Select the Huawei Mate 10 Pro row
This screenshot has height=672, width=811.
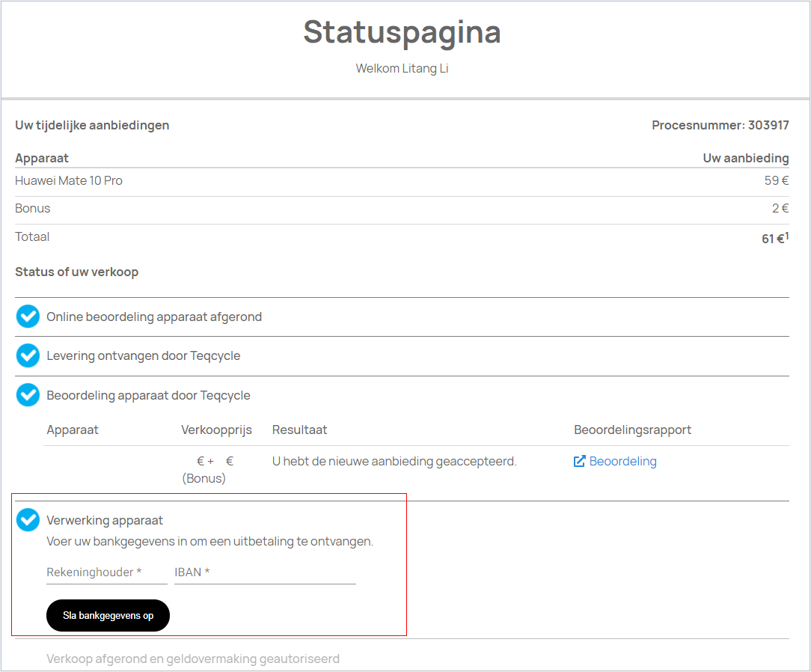[x=402, y=180]
